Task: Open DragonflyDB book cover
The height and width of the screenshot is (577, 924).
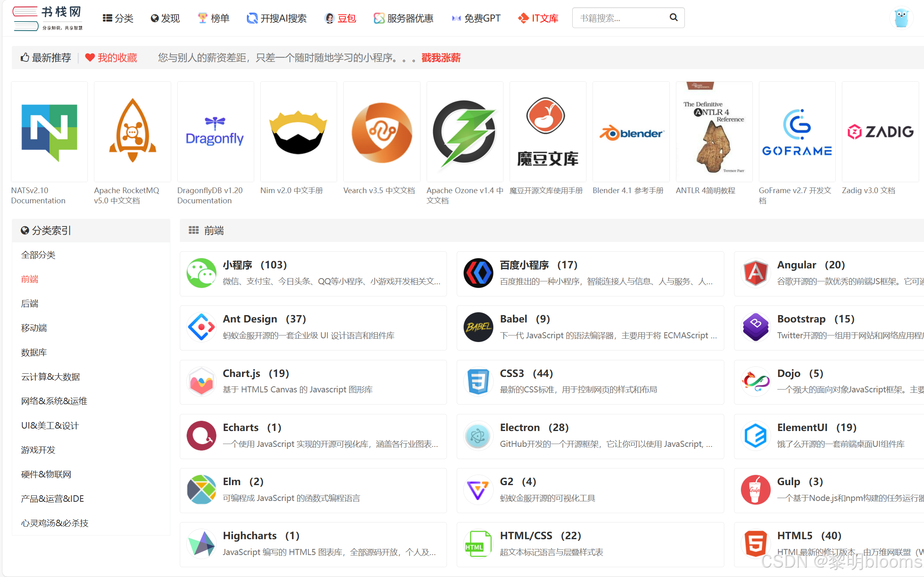Action: (x=216, y=132)
